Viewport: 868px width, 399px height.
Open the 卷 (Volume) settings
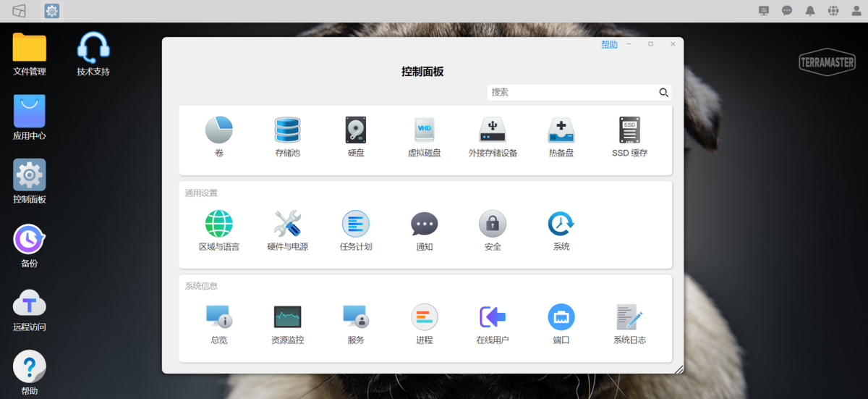point(219,130)
